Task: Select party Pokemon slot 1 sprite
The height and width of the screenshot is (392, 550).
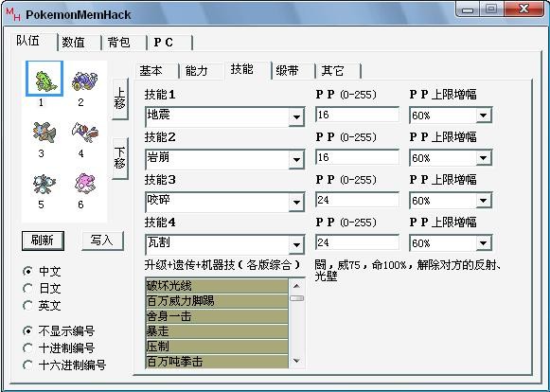Action: (44, 79)
